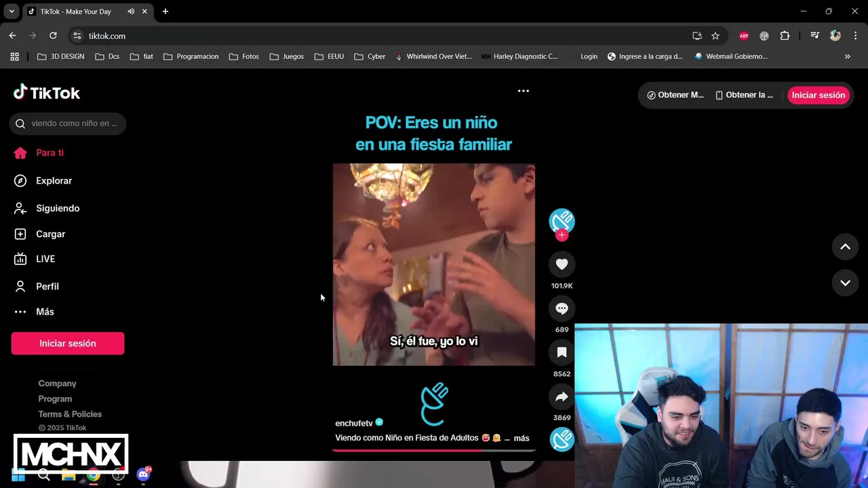Open the Terms & Policies footer link
Viewport: 868px width, 488px height.
[x=70, y=414]
